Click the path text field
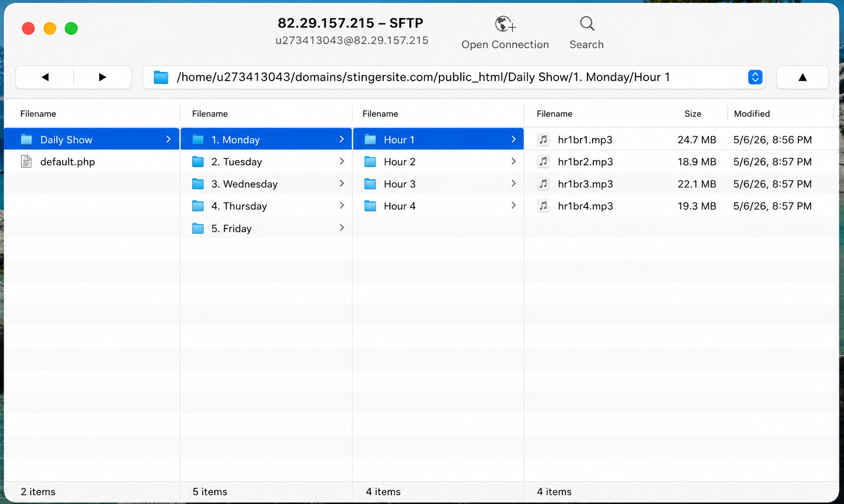 pyautogui.click(x=454, y=77)
